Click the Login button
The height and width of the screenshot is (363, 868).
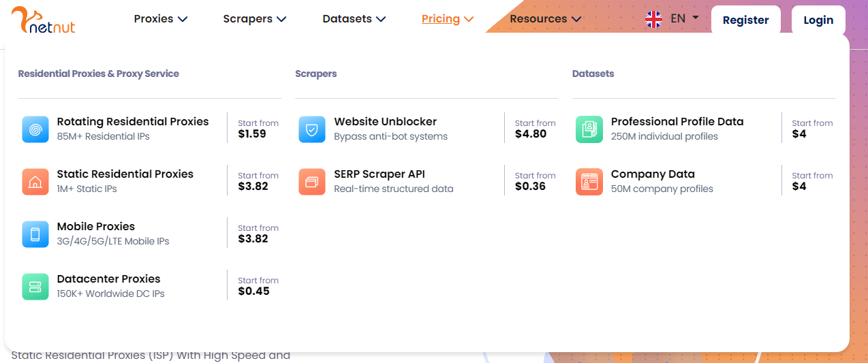[818, 20]
